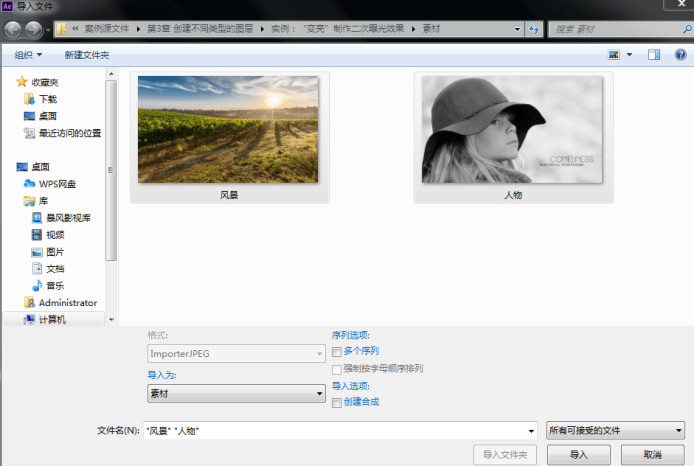
Task: Open the view options dropdown arrow
Action: [x=629, y=55]
